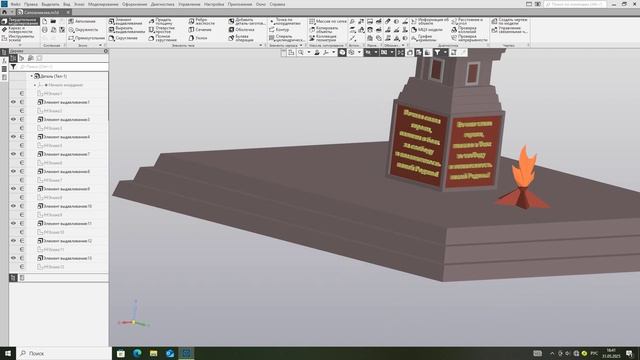Click the new document icon in ribbon
This screenshot has height=360, width=640.
point(45,21)
